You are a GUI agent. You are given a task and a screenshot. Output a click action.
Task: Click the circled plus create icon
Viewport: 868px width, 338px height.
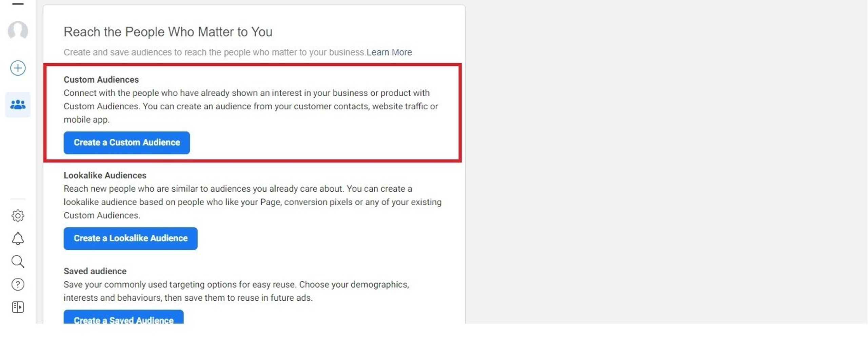point(18,68)
